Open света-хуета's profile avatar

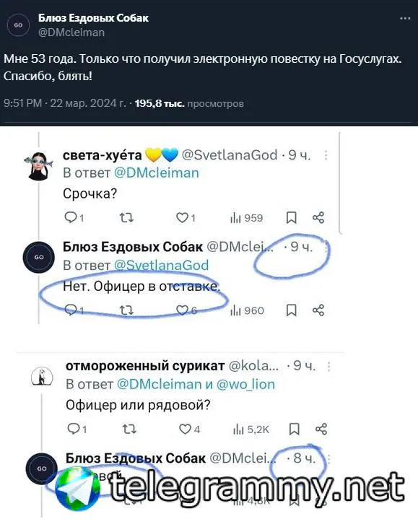point(38,166)
